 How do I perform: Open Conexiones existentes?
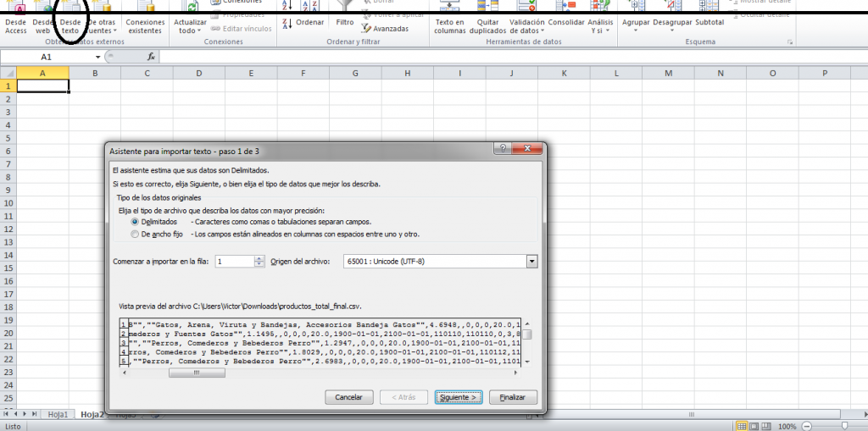pyautogui.click(x=145, y=20)
